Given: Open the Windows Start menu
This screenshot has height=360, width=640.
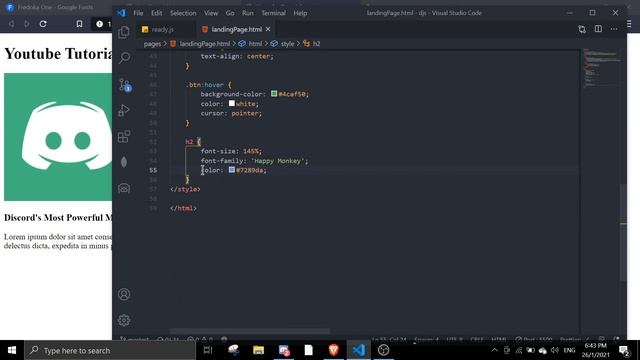Looking at the screenshot, I should (12, 350).
